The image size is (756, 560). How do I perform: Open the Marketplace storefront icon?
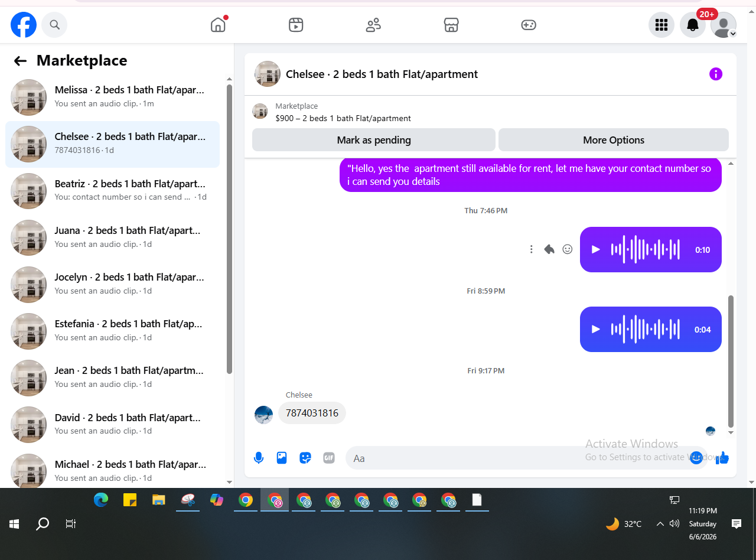(451, 25)
